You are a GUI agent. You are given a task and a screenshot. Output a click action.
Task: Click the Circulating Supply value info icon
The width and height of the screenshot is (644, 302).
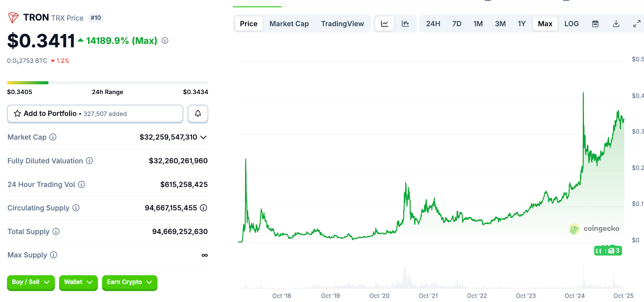pyautogui.click(x=204, y=208)
